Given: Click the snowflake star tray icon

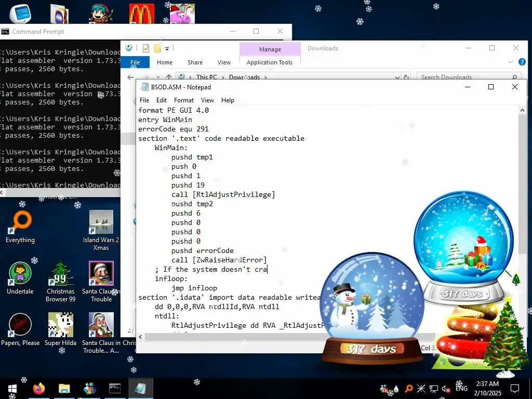Looking at the screenshot, I should pyautogui.click(x=421, y=389).
